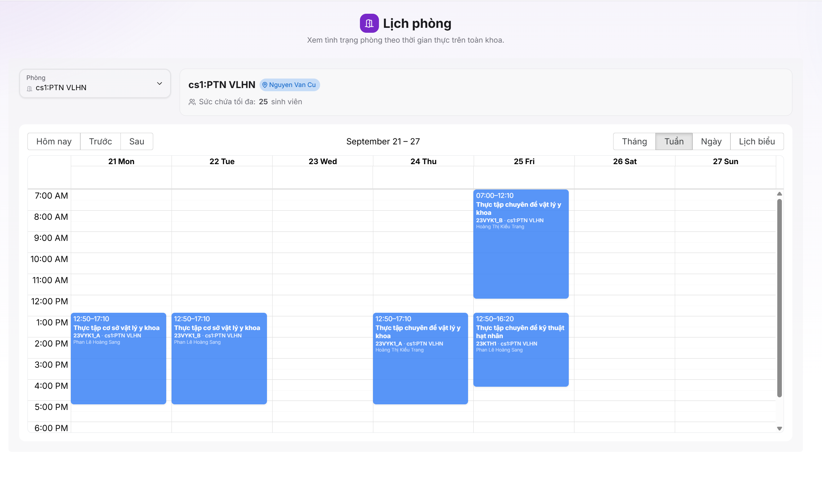
Task: Go to Hôm nay
Action: coord(54,142)
